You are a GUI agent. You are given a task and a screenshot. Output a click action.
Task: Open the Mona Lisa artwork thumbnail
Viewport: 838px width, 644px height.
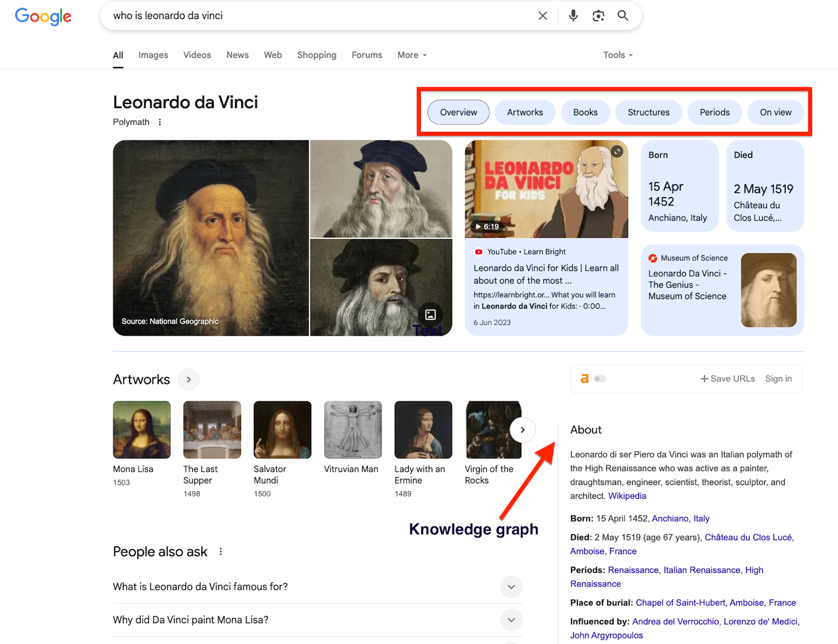(142, 430)
